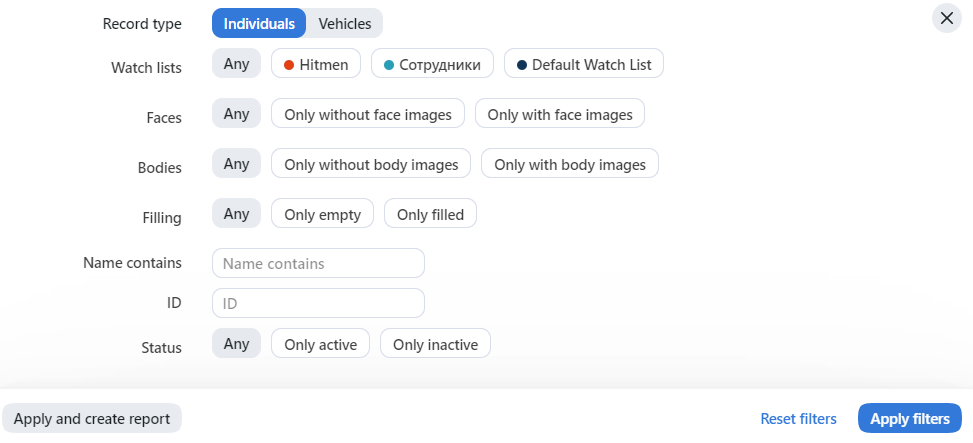The height and width of the screenshot is (443, 973).
Task: Focus the ID input field
Action: click(318, 303)
